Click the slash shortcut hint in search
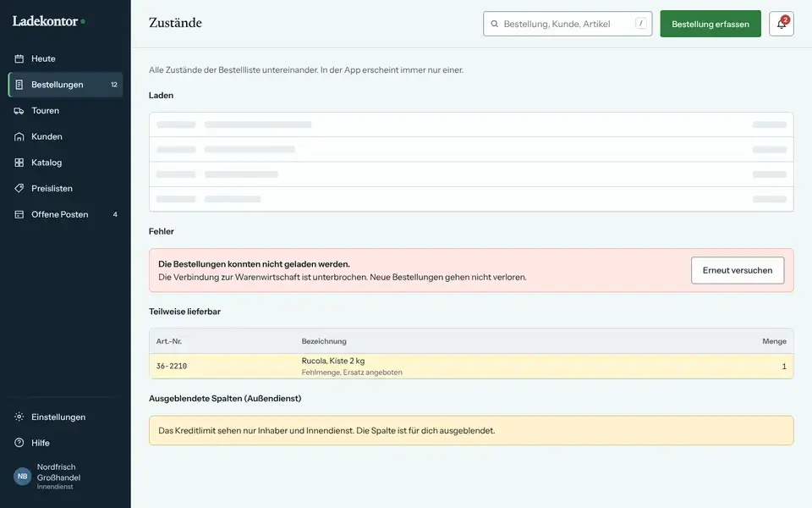This screenshot has height=508, width=812. click(640, 24)
